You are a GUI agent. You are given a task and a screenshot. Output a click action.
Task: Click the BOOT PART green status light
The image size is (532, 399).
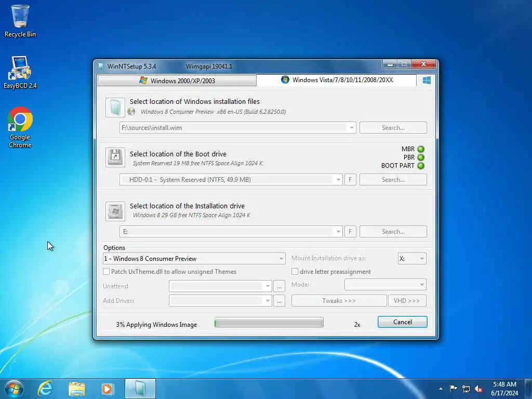(x=421, y=166)
